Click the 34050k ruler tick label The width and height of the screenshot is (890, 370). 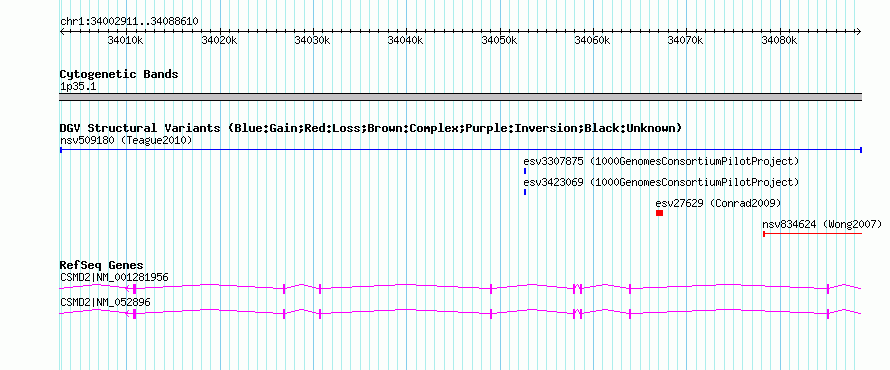499,40
